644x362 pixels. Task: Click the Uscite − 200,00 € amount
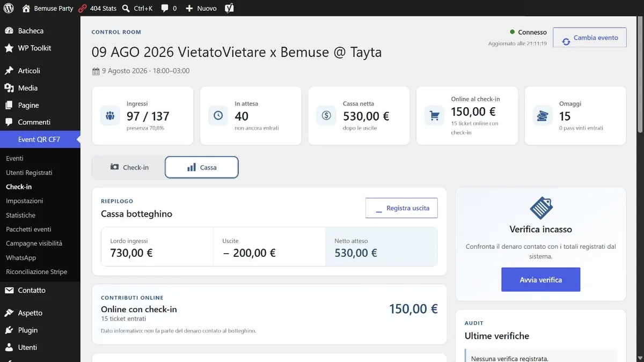point(249,253)
